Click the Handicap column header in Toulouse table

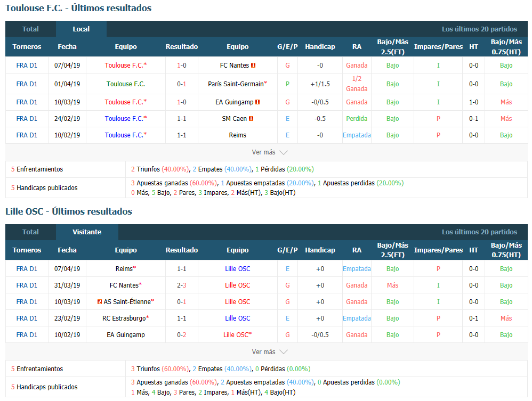click(x=320, y=47)
